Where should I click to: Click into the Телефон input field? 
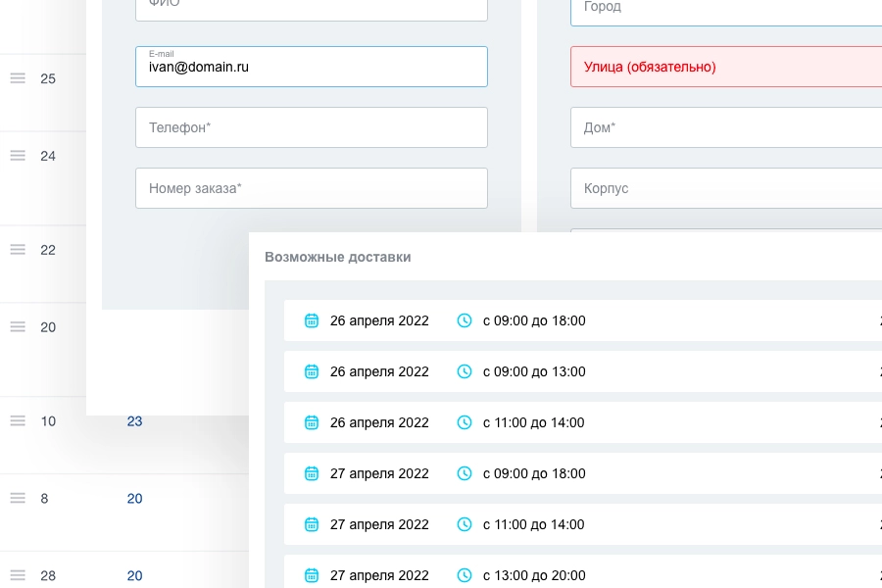point(311,127)
